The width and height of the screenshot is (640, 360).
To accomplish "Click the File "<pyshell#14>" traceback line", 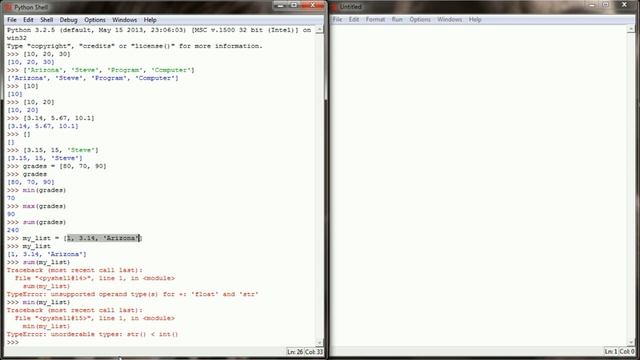I will pyautogui.click(x=95, y=278).
